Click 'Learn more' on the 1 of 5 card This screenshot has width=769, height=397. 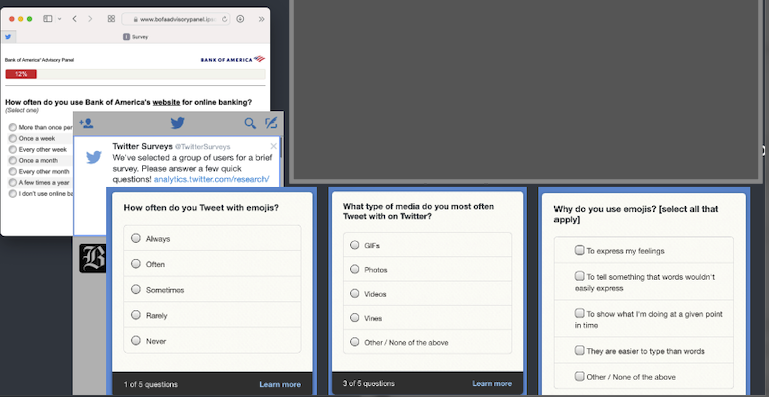(x=280, y=384)
